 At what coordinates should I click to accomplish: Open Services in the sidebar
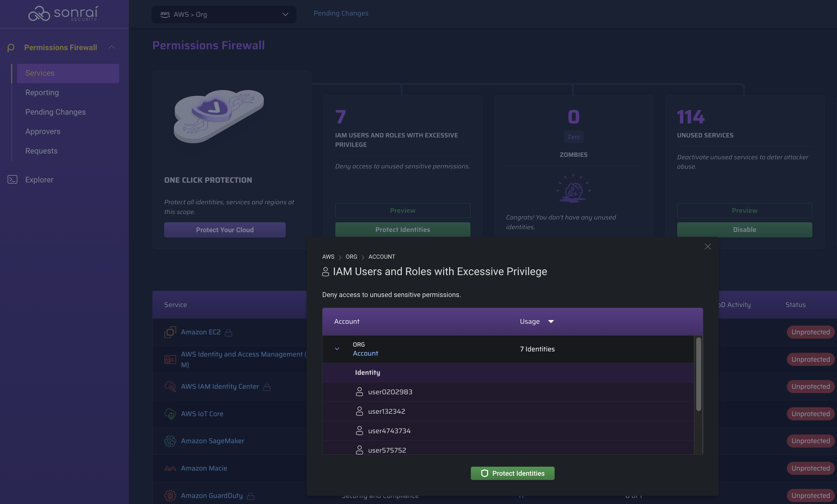click(68, 73)
